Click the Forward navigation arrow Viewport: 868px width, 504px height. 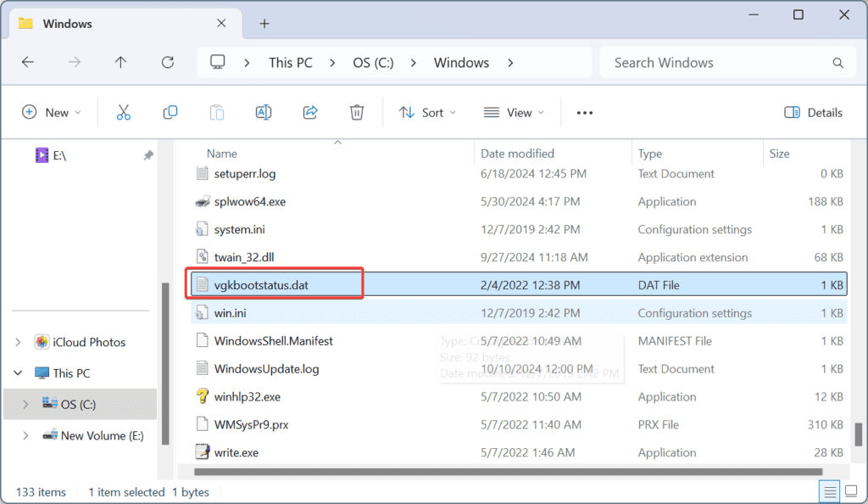tap(75, 63)
